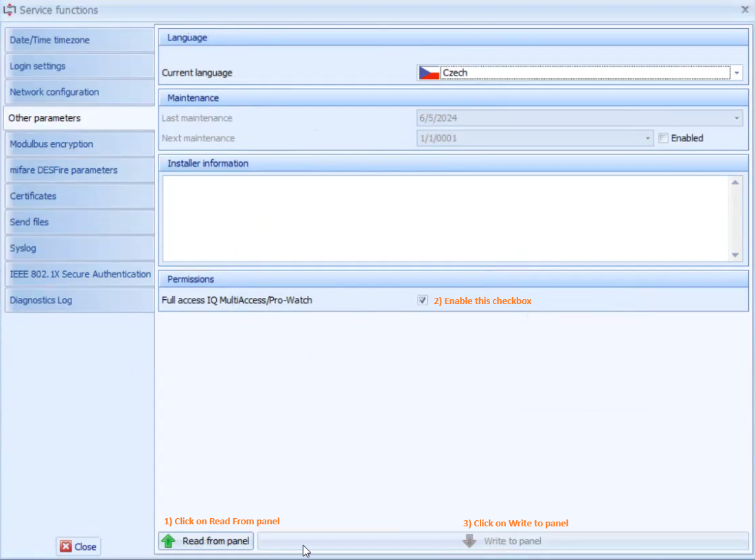This screenshot has height=560, width=755.
Task: Open IEEE 802.1X Secure Authentication tab
Action: tap(80, 274)
